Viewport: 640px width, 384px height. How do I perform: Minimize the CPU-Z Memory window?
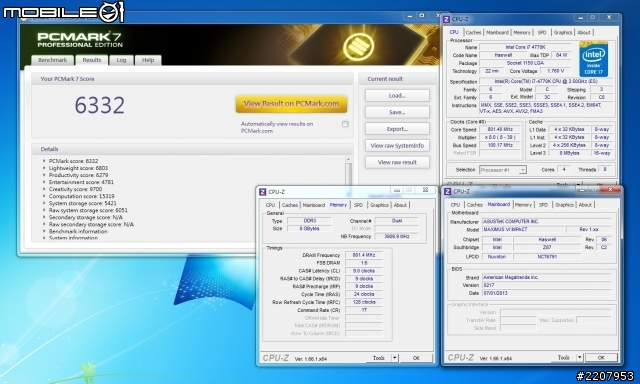point(396,190)
